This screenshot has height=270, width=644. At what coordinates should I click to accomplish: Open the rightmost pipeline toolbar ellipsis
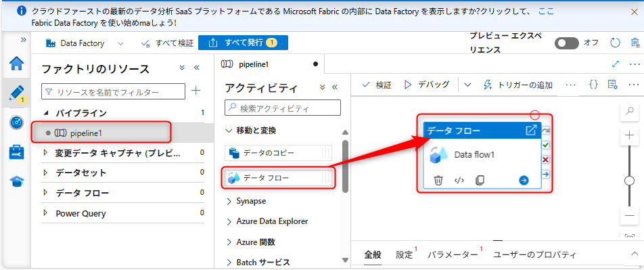pyautogui.click(x=635, y=85)
